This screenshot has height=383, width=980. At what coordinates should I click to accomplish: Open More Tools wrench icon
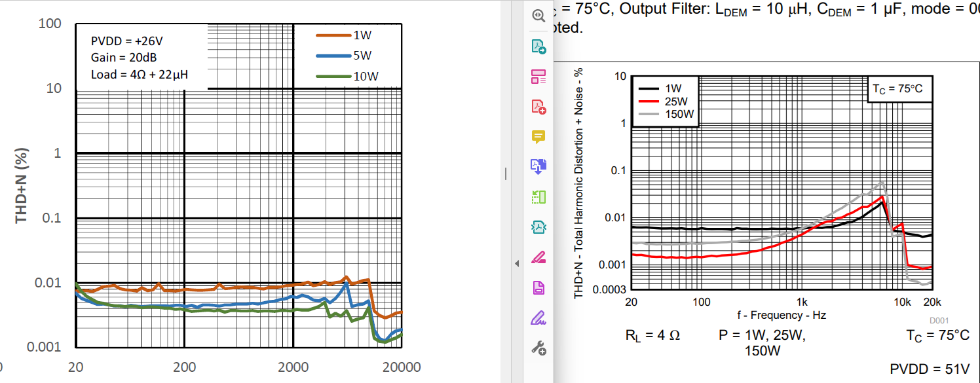(x=538, y=348)
